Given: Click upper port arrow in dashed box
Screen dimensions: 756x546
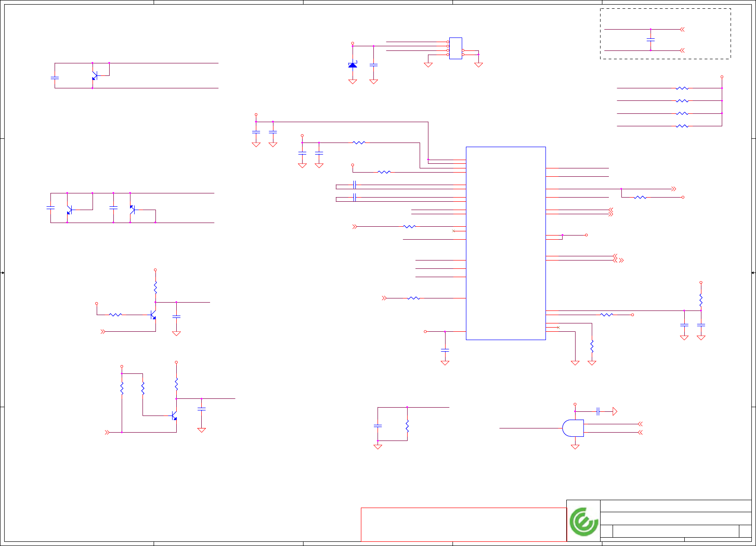Looking at the screenshot, I should pyautogui.click(x=682, y=29).
